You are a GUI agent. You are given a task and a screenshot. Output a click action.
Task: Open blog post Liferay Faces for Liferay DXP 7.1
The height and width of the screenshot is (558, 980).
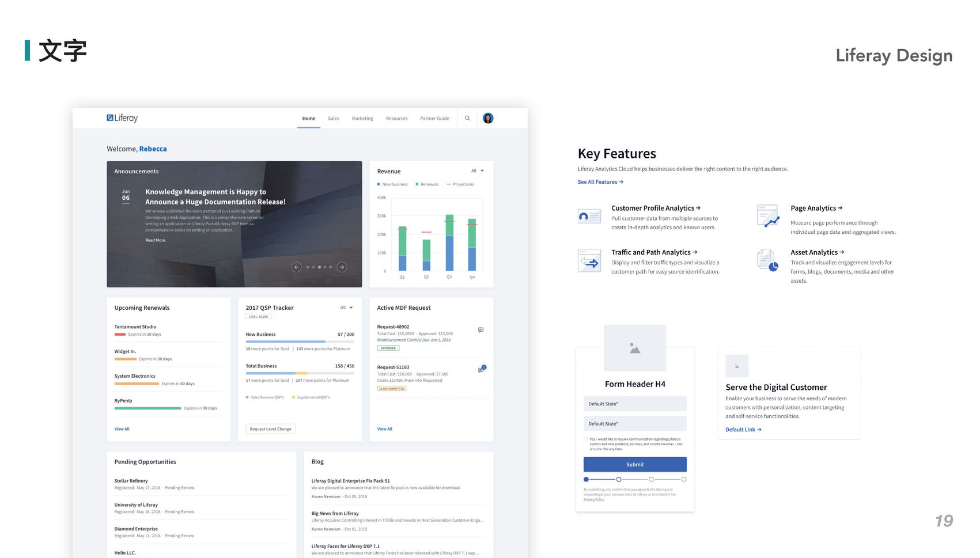tap(345, 546)
